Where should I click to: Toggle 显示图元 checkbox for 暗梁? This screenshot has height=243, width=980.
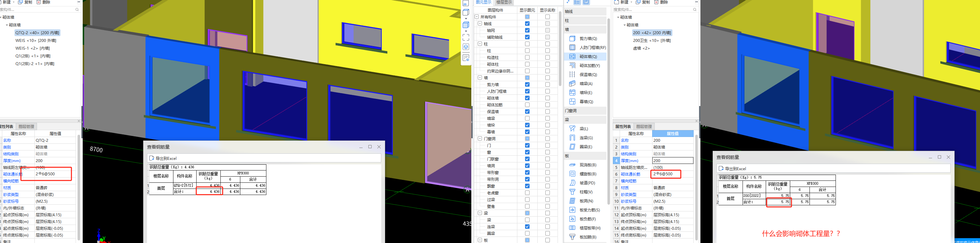click(527, 119)
